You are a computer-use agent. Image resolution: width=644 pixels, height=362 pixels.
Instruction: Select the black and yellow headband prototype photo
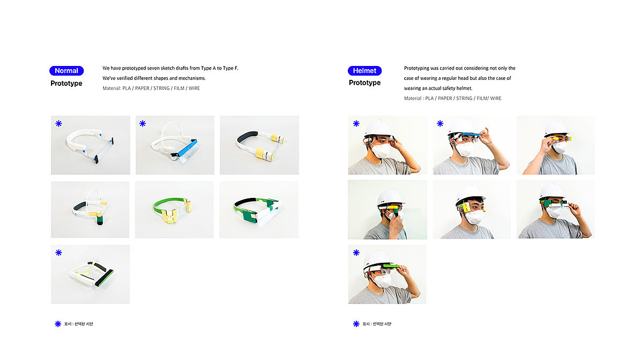pyautogui.click(x=259, y=145)
